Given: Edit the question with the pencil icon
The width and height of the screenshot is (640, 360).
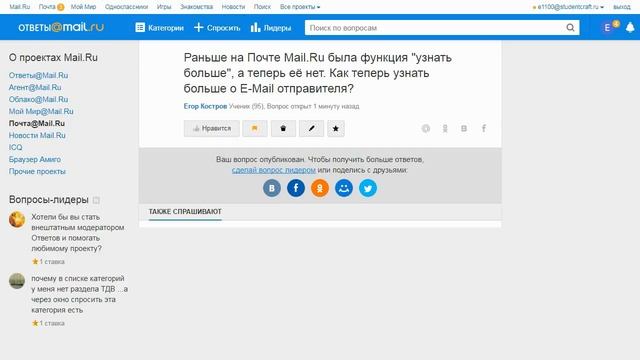Looking at the screenshot, I should pyautogui.click(x=311, y=129).
